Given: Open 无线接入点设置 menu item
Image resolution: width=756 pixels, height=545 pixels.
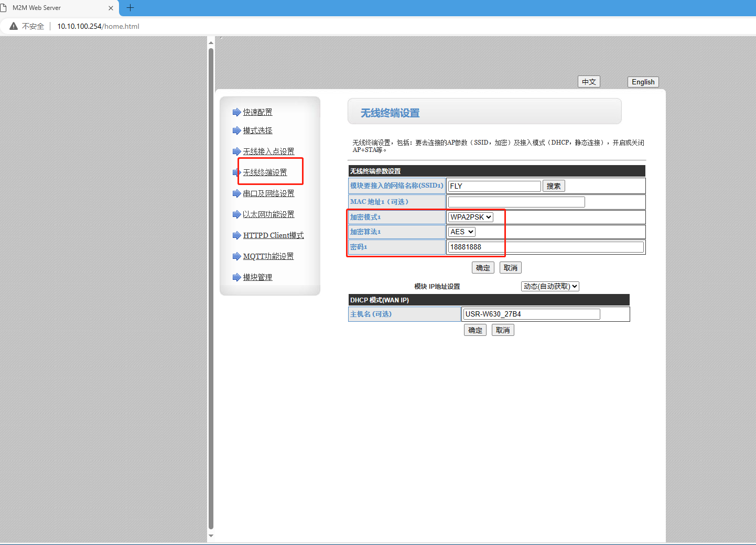Looking at the screenshot, I should [268, 151].
